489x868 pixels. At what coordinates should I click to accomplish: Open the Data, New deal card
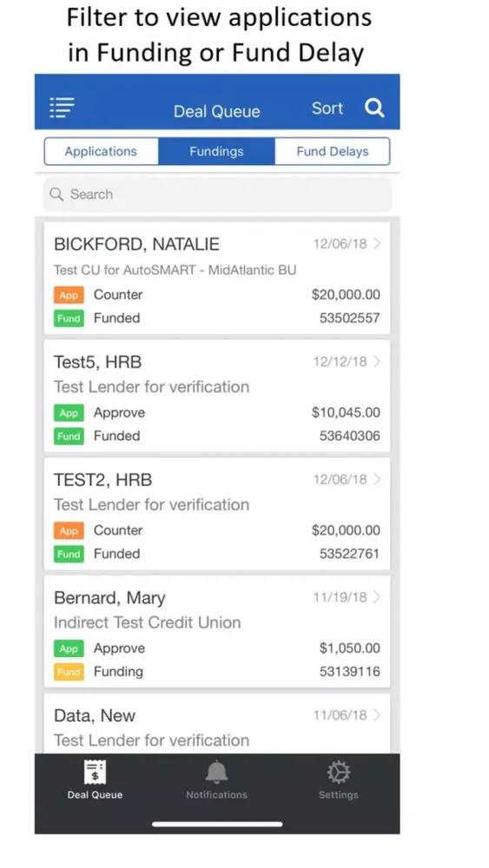coord(217,724)
